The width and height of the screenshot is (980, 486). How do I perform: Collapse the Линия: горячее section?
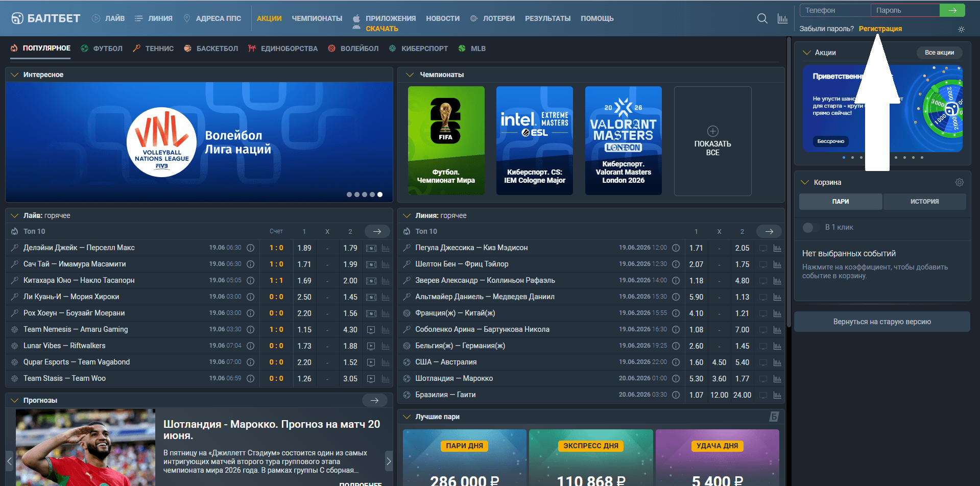(407, 216)
